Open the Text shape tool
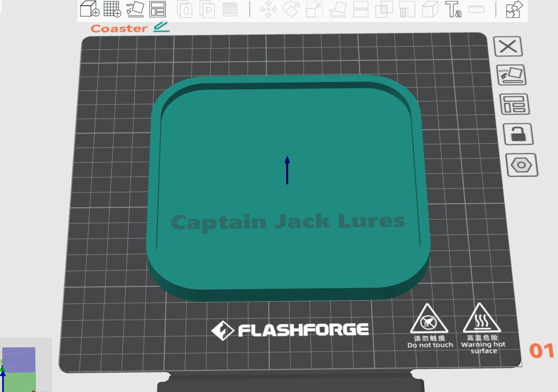 coord(453,9)
